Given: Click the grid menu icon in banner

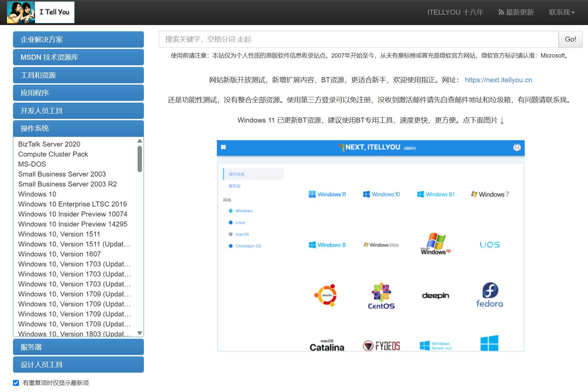Looking at the screenshot, I should (x=224, y=147).
